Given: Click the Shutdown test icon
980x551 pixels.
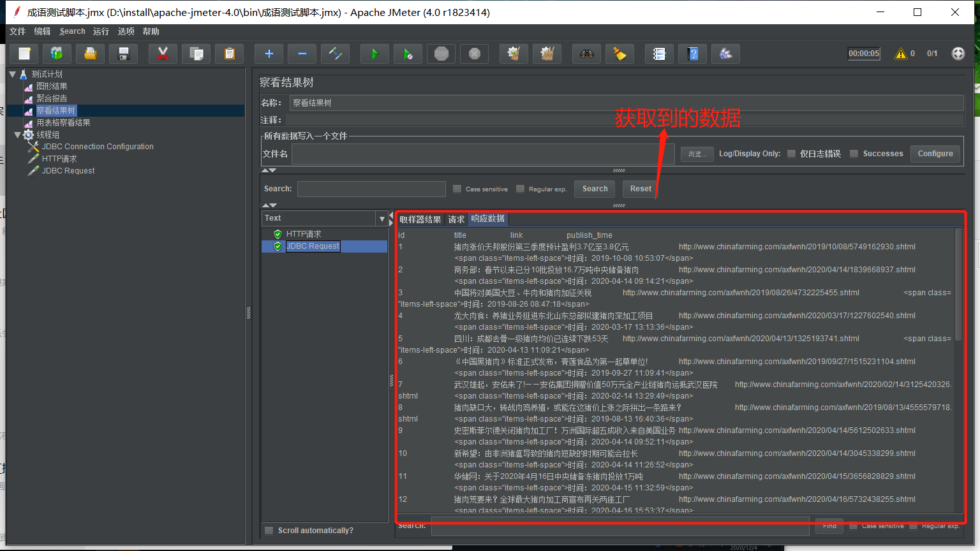Looking at the screenshot, I should 475,54.
